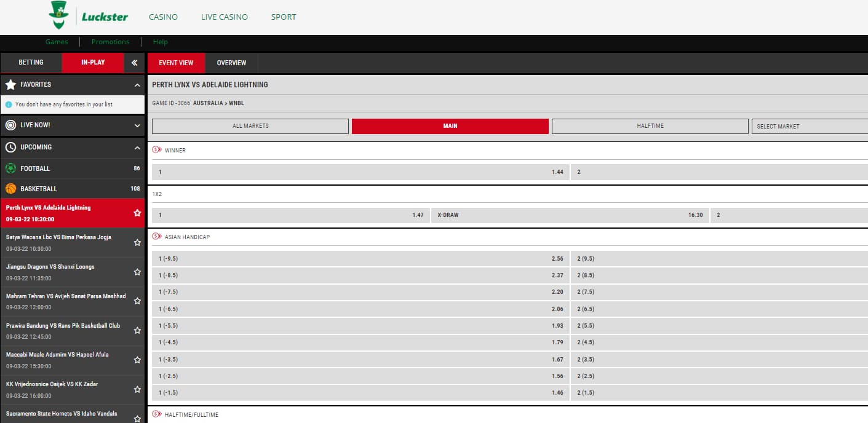The image size is (868, 423).
Task: Open the Live Casino menu
Action: tap(225, 17)
